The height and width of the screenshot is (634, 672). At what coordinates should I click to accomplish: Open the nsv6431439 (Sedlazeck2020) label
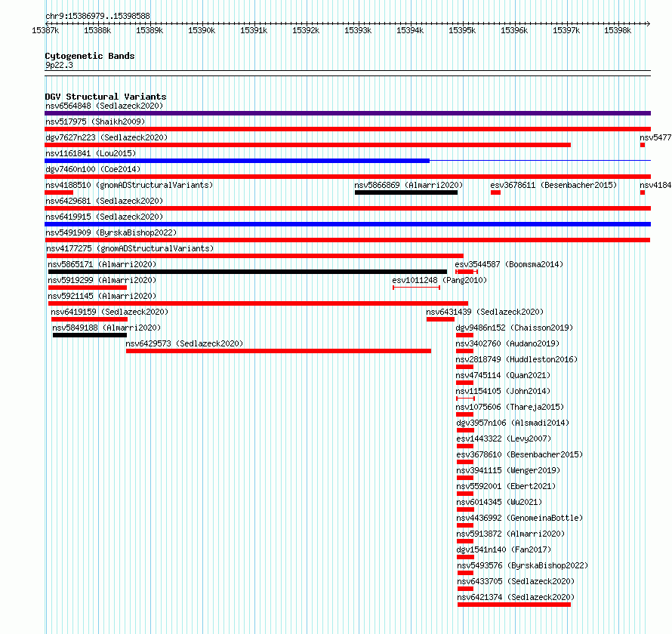pos(485,312)
